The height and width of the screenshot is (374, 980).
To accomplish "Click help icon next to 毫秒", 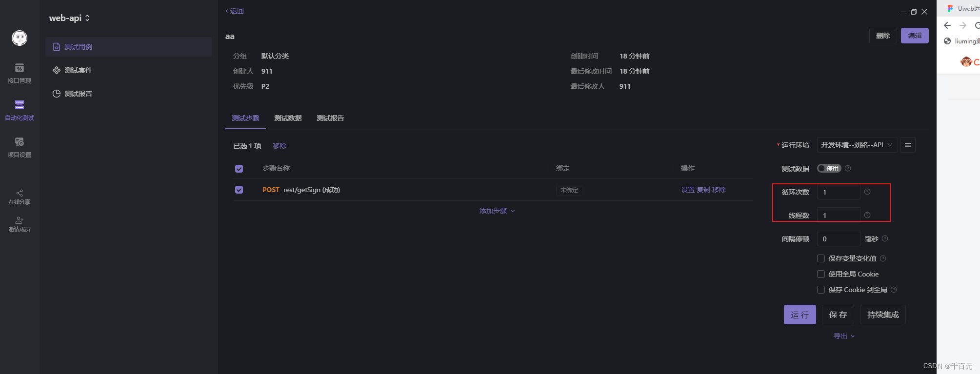I will pos(885,238).
